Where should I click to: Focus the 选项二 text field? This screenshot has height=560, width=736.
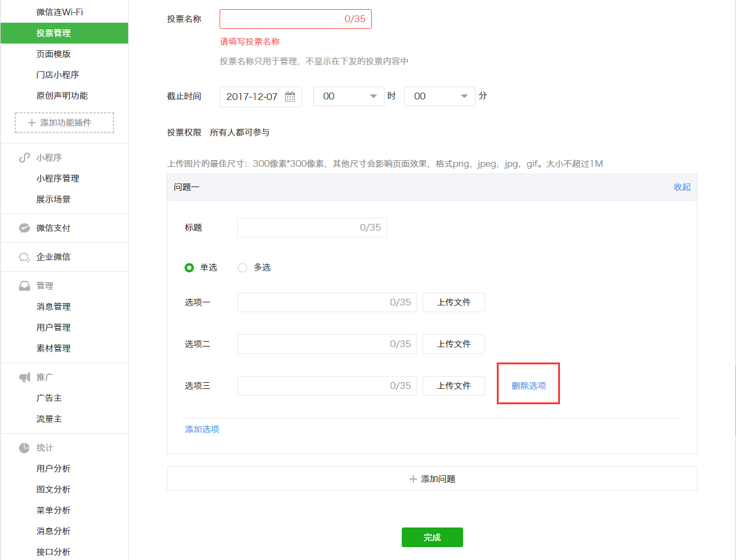tap(327, 344)
